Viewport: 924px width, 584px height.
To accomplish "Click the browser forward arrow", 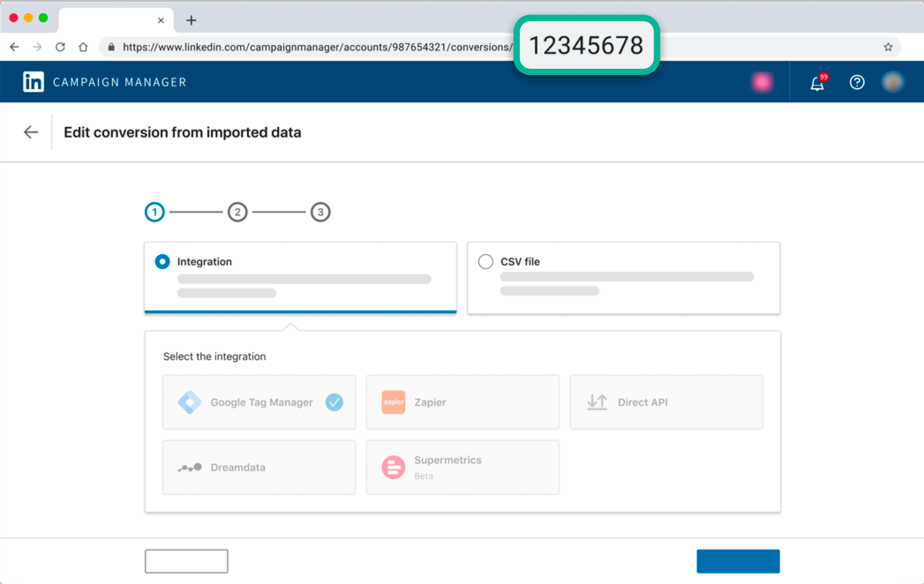I will click(x=37, y=47).
